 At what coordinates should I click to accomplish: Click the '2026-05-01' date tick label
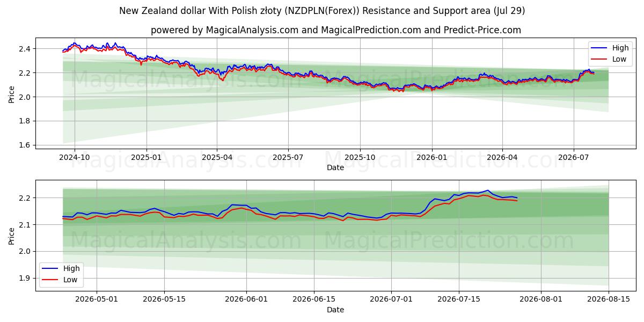[97, 300]
